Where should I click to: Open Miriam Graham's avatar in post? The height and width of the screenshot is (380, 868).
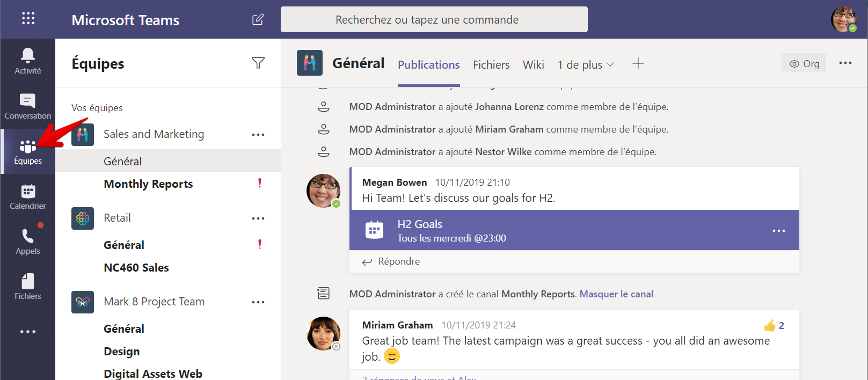pyautogui.click(x=323, y=333)
